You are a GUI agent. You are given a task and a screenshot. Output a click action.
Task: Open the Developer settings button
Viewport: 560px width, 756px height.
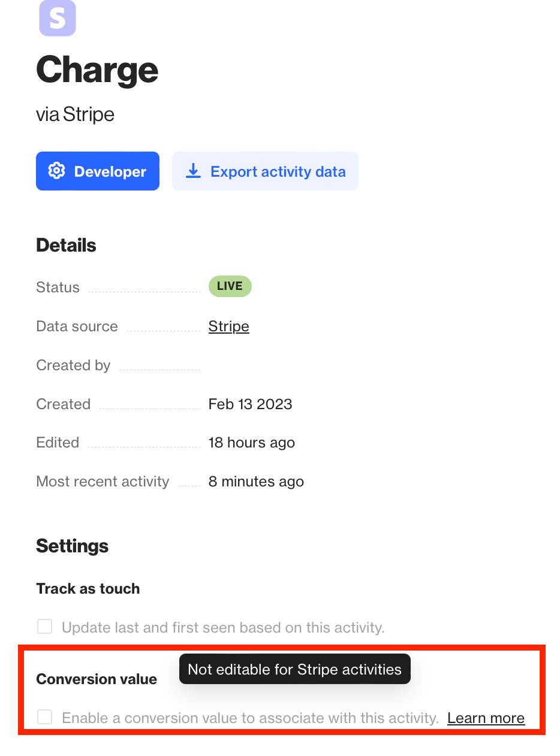[x=98, y=171]
